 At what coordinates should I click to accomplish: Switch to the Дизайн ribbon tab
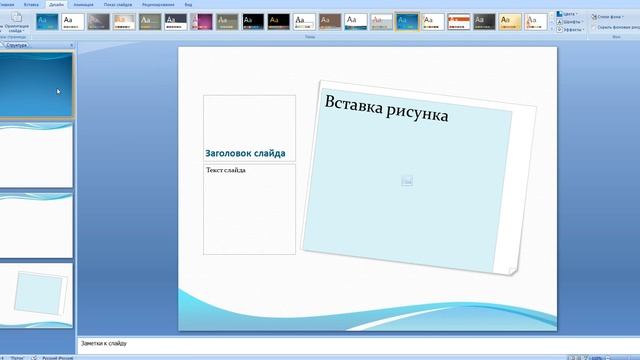click(56, 4)
